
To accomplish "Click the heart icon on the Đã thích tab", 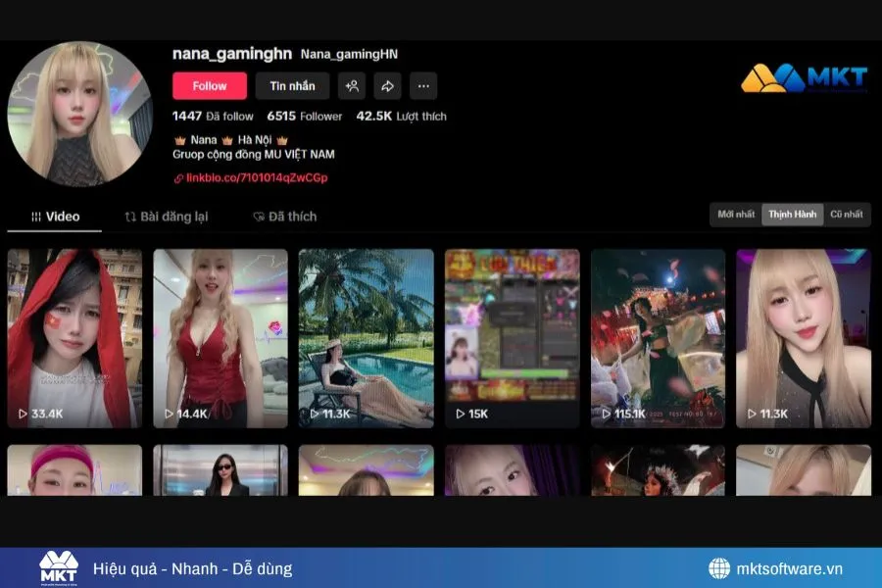I will pyautogui.click(x=259, y=216).
